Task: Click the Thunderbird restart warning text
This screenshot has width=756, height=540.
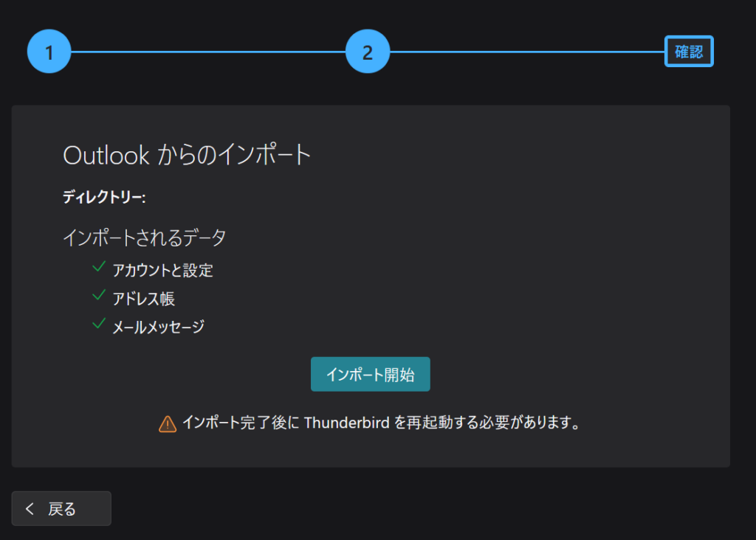Action: coord(379,423)
